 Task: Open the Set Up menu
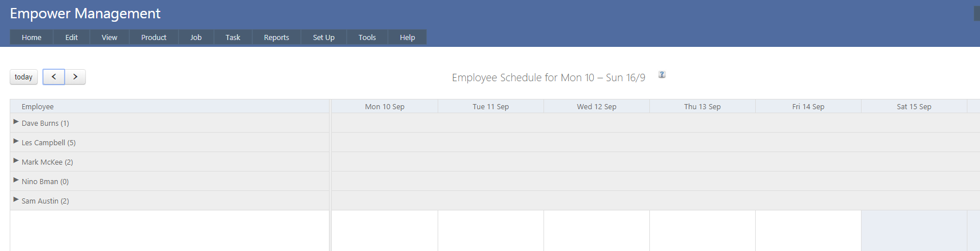click(324, 38)
